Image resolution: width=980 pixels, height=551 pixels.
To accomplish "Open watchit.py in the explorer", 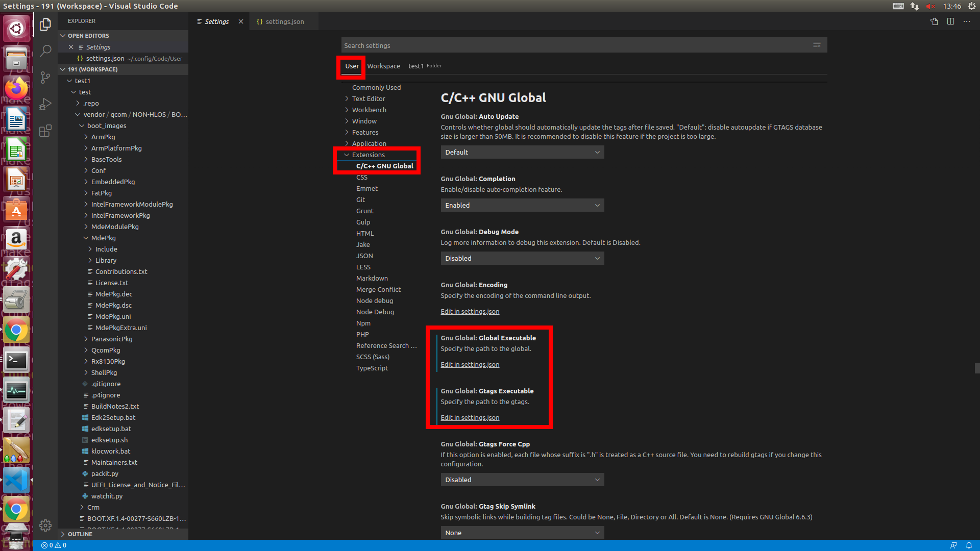I will pyautogui.click(x=107, y=496).
